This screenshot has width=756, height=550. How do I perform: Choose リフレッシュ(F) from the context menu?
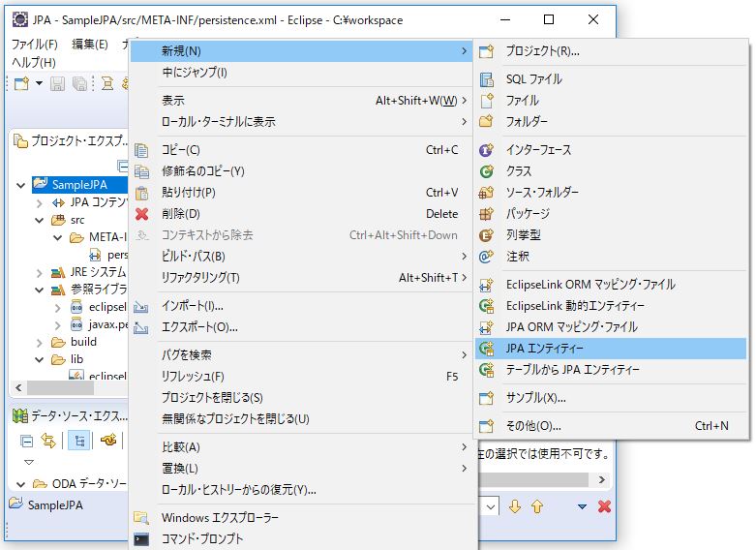(193, 377)
